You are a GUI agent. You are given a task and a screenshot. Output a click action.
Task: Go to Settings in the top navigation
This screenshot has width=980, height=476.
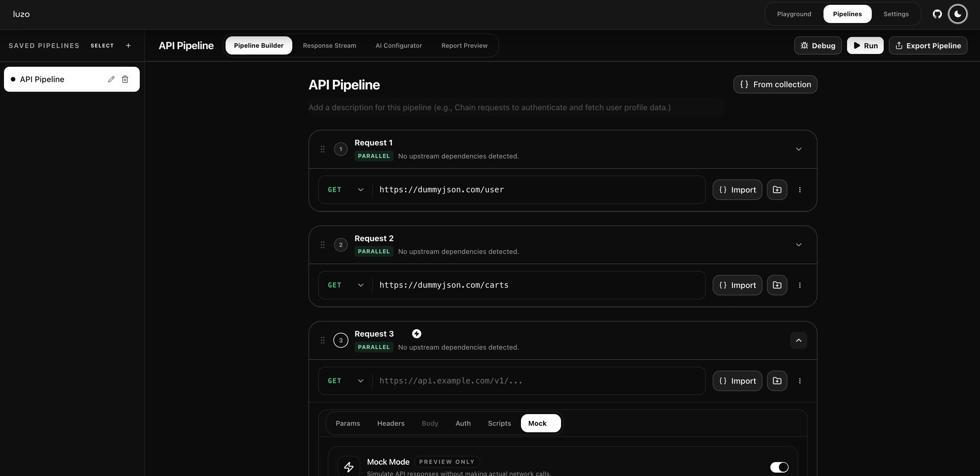896,14
